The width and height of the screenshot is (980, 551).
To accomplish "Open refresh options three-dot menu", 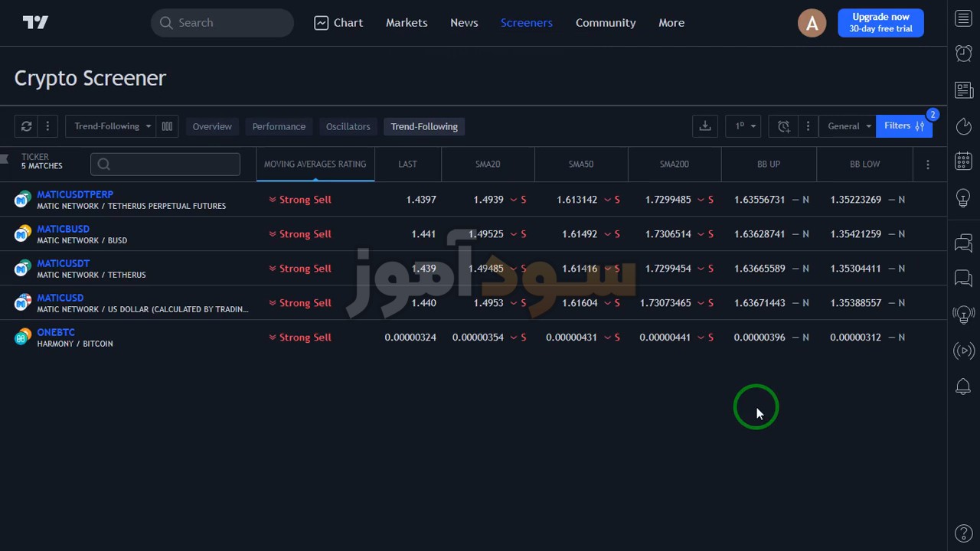I will (47, 126).
